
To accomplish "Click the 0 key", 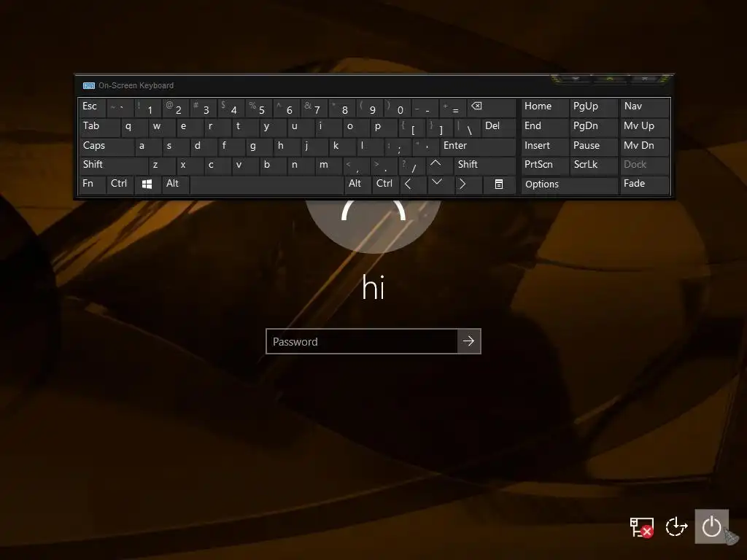I will [x=398, y=108].
